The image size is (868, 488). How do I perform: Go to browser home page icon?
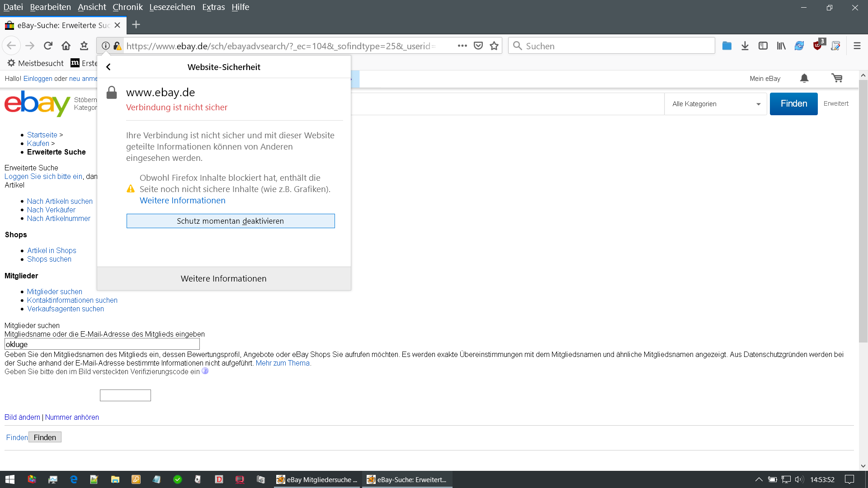point(66,46)
